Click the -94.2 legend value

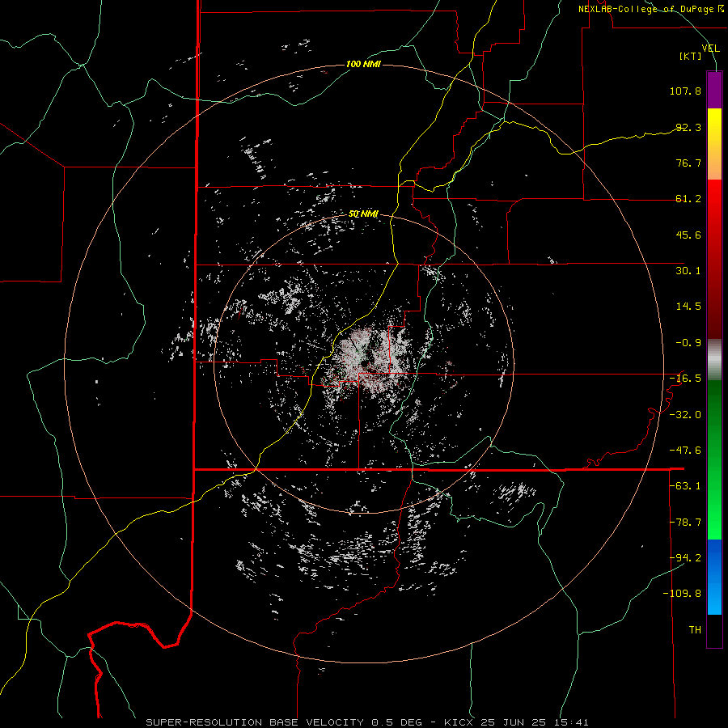click(x=685, y=558)
